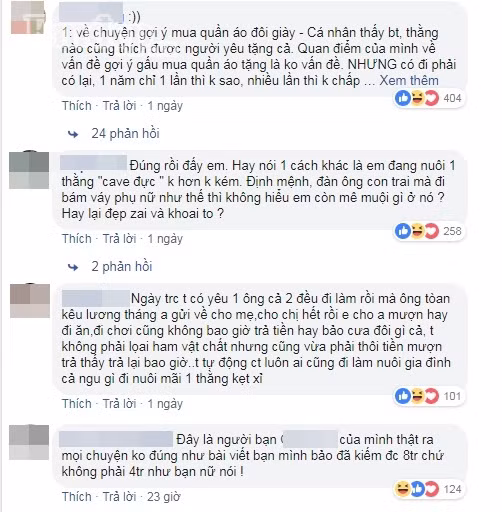Open reactions on the 124-reaction comment

429,489
